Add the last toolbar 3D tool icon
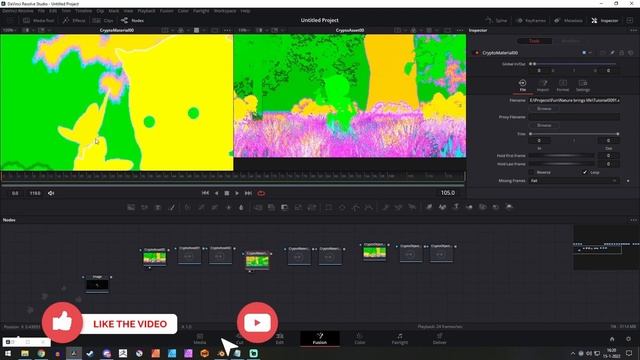This screenshot has width=640, height=360. [x=509, y=207]
